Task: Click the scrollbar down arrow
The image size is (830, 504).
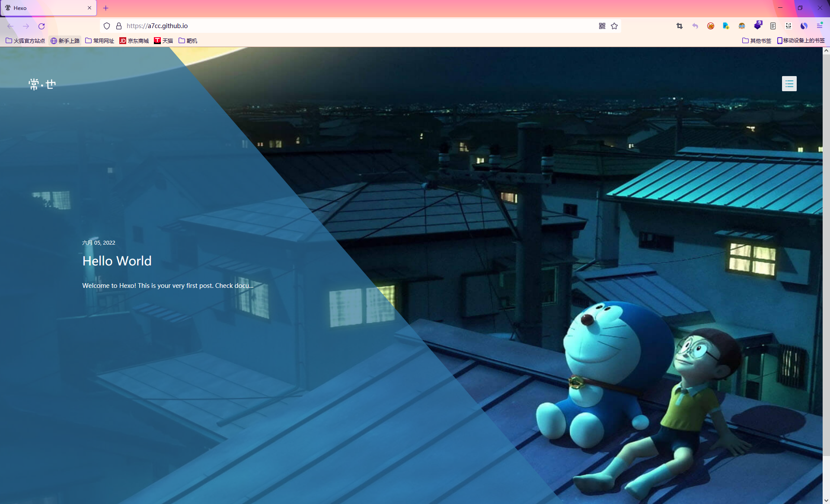Action: [826, 500]
